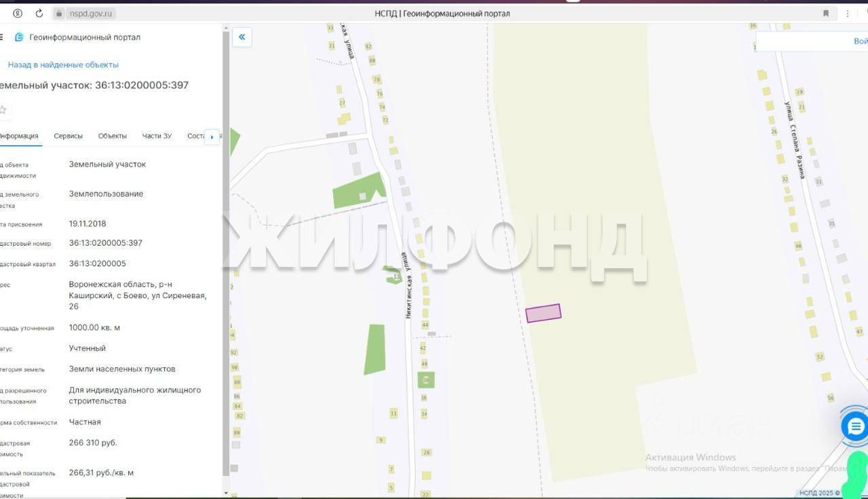Image resolution: width=868 pixels, height=499 pixels.
Task: Open the Части ЗУ tab
Action: (x=157, y=136)
